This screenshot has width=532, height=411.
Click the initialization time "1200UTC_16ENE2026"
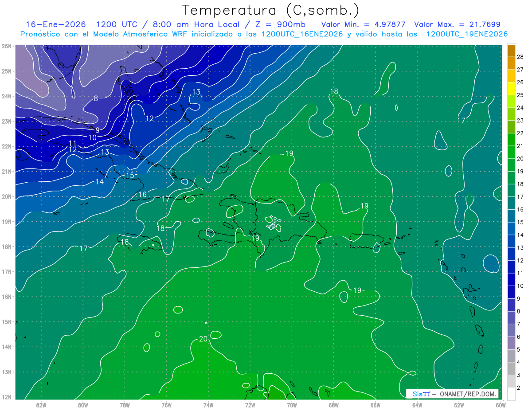[302, 34]
